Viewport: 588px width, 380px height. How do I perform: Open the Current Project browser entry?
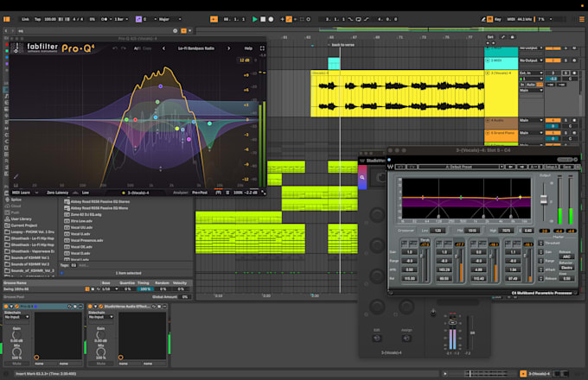23,225
